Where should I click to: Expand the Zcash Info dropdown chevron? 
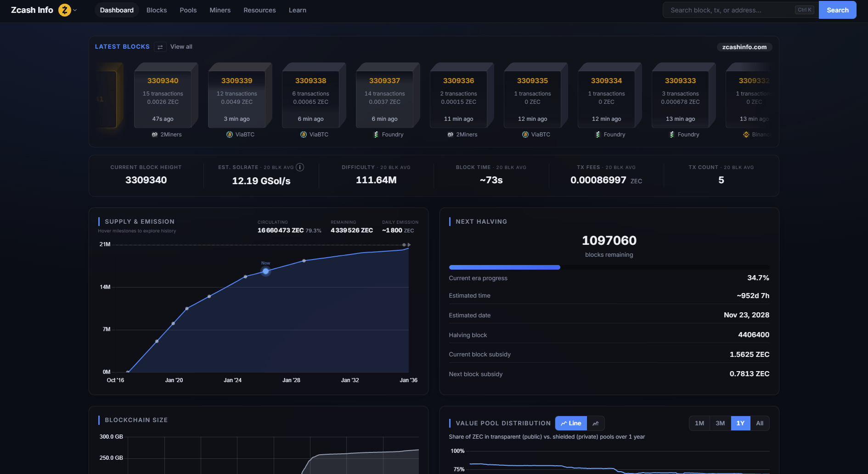click(75, 10)
